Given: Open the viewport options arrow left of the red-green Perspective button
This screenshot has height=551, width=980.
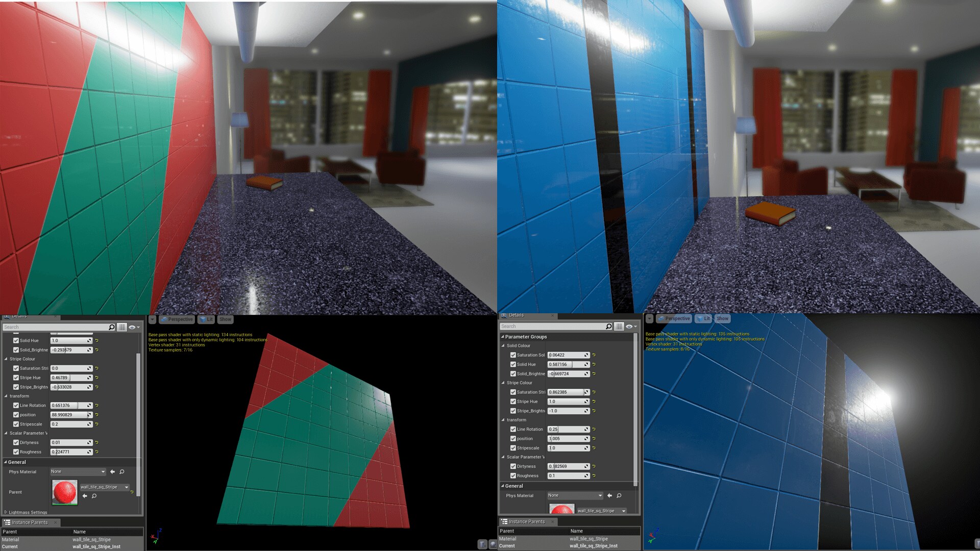Looking at the screenshot, I should coord(152,319).
